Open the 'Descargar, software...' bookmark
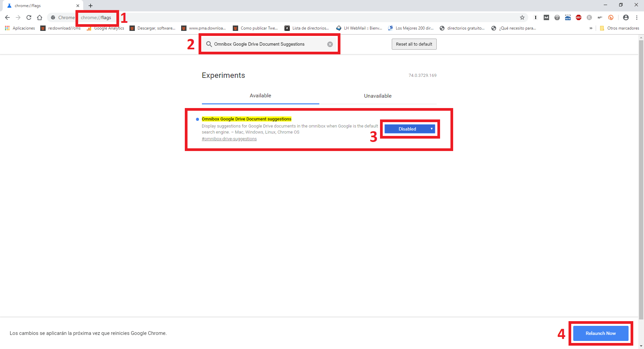 (x=153, y=28)
